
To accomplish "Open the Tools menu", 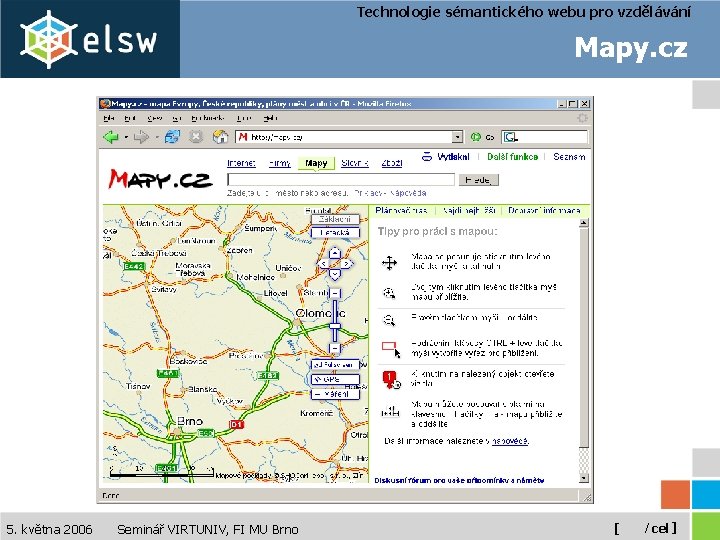I will click(x=244, y=118).
